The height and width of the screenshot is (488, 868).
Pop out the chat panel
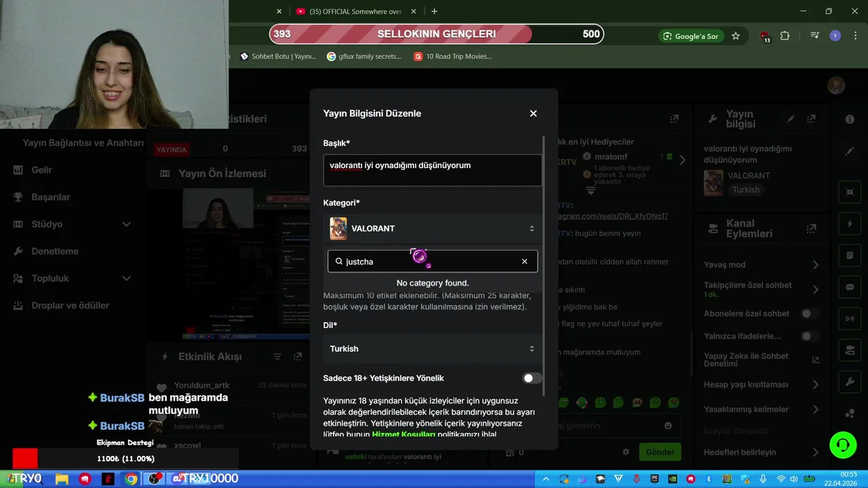(674, 119)
